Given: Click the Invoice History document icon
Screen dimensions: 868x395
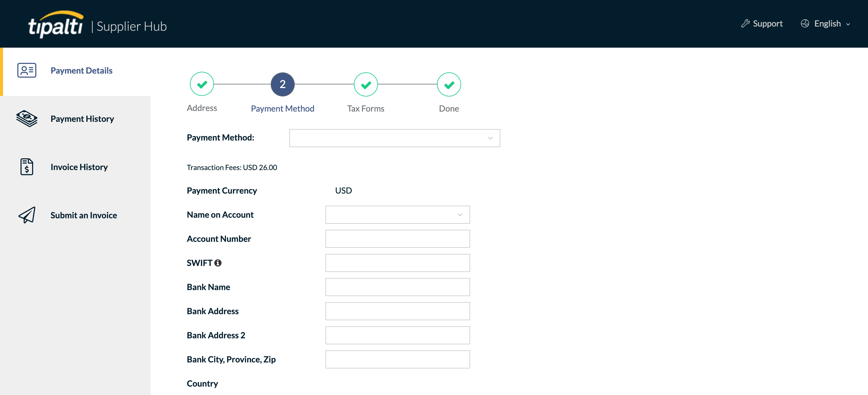Looking at the screenshot, I should pyautogui.click(x=27, y=167).
